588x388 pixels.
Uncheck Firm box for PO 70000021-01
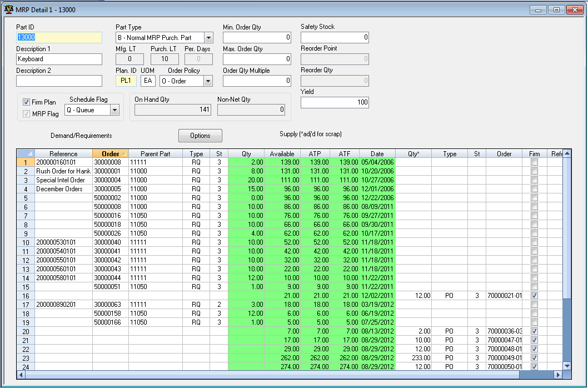(534, 296)
